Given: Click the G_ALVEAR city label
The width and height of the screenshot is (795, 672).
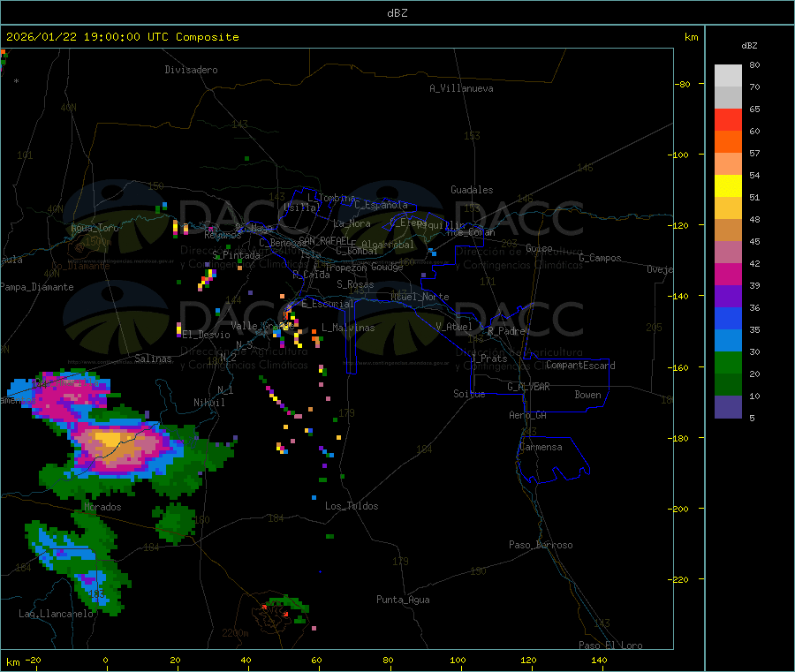Looking at the screenshot, I should [x=528, y=387].
